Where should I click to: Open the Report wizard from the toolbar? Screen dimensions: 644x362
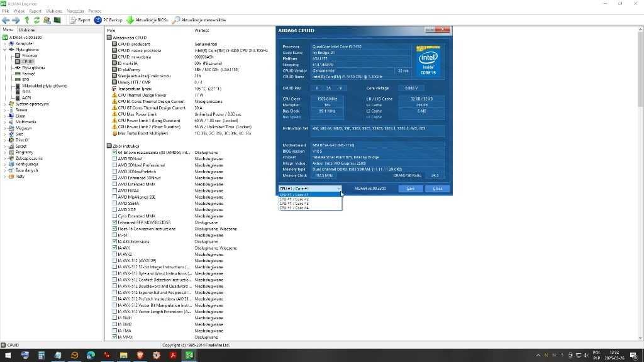(x=80, y=20)
